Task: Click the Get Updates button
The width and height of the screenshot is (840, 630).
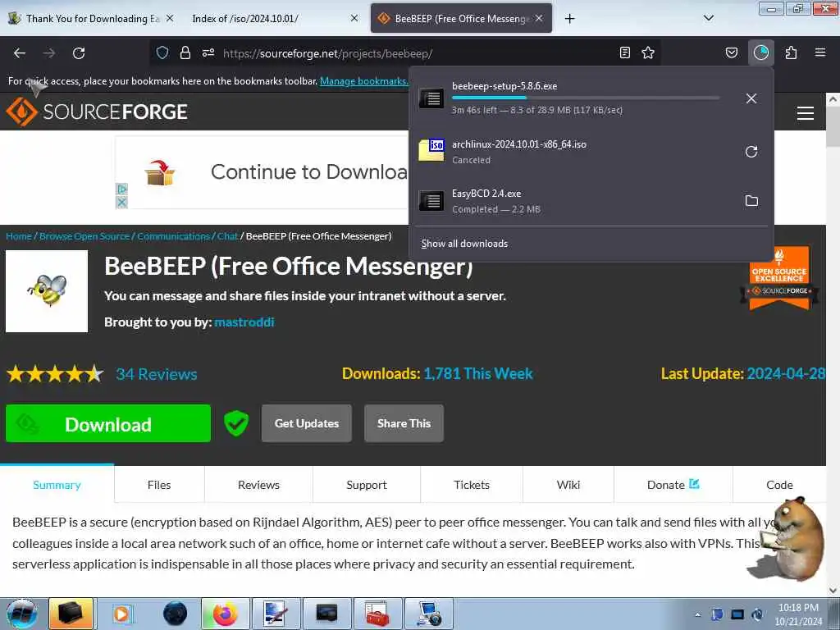Action: (x=307, y=423)
